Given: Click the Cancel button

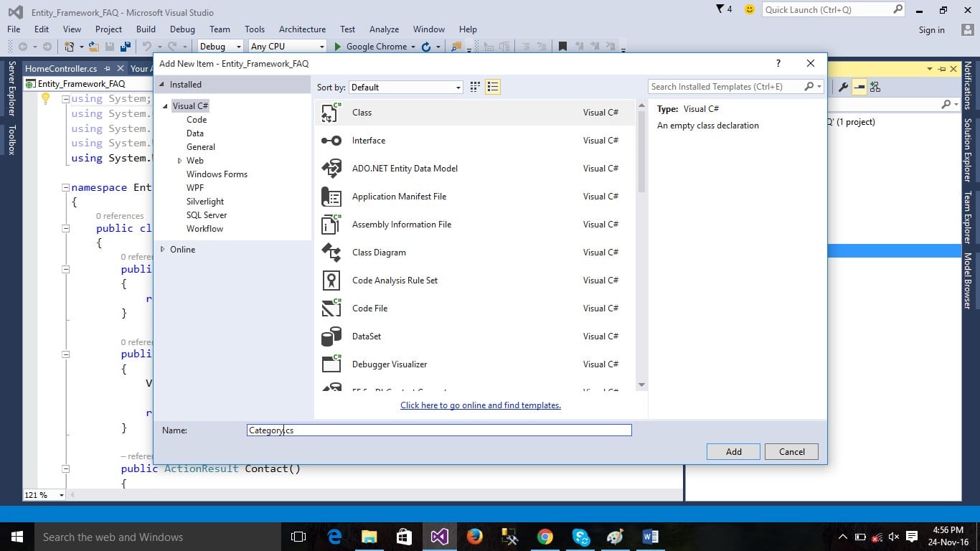Looking at the screenshot, I should pos(791,452).
